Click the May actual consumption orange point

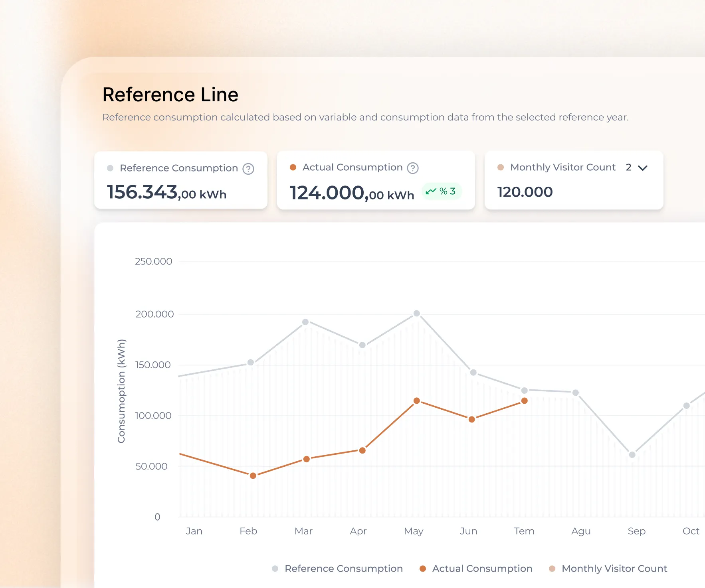click(416, 401)
